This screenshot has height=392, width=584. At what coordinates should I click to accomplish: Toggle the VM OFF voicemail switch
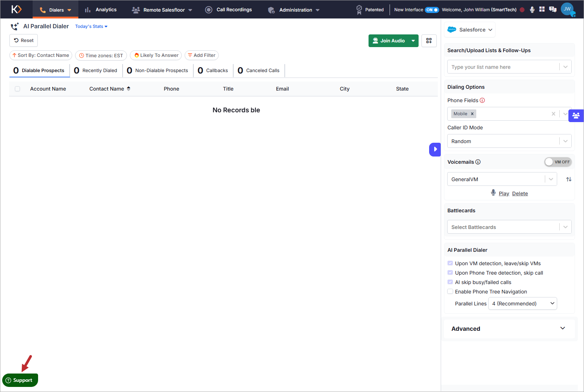(558, 162)
